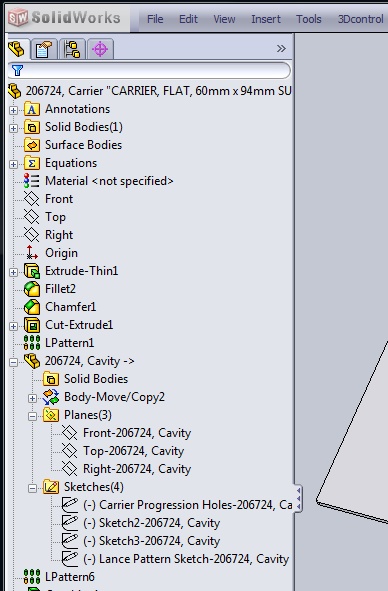This screenshot has height=591, width=388.
Task: Select the Solid Bodies item under Cavity
Action: click(x=96, y=379)
